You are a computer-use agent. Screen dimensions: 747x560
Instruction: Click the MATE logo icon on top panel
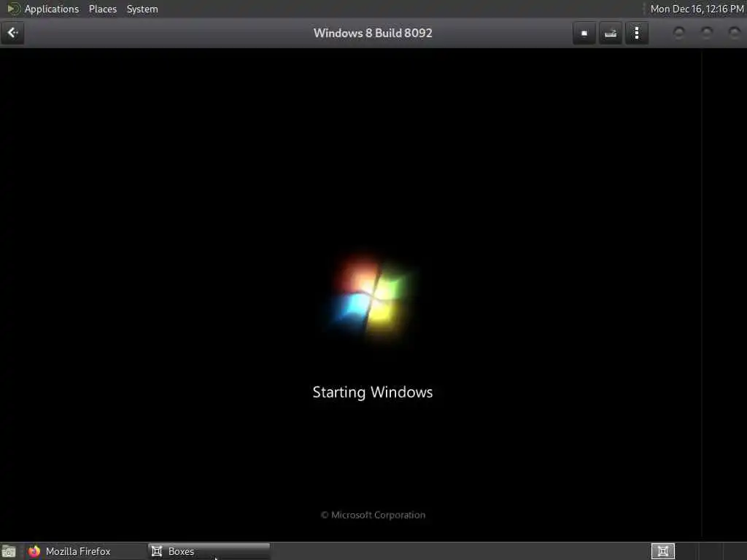[x=13, y=9]
